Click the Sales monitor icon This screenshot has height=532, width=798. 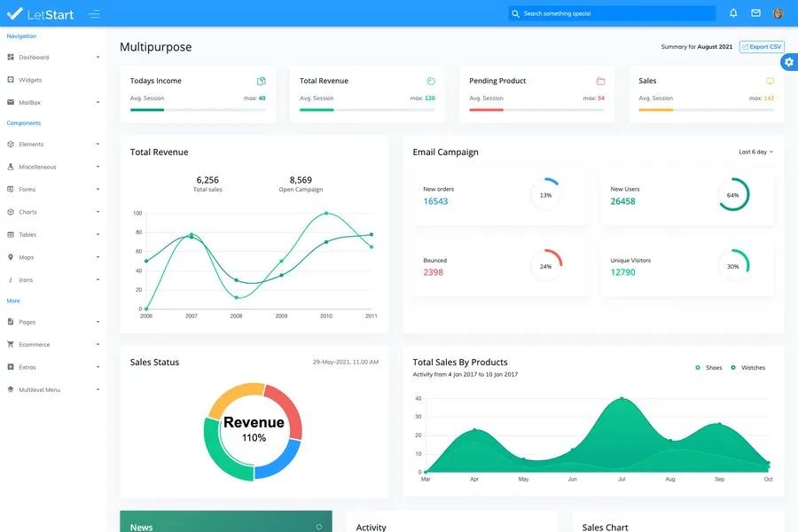770,81
